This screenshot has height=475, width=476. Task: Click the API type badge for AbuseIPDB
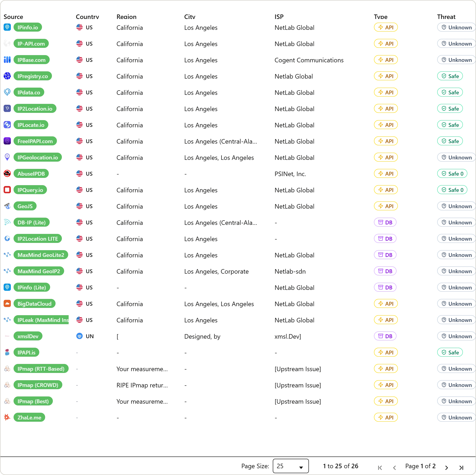(386, 173)
